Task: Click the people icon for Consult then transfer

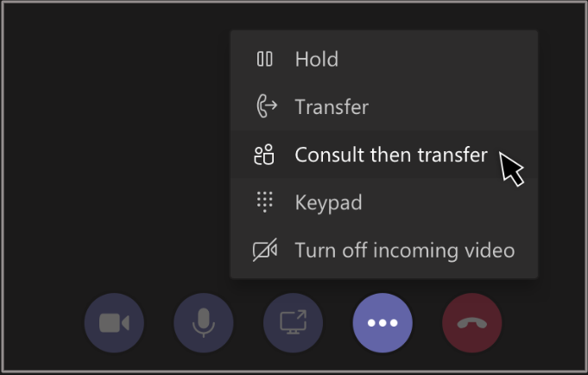Action: tap(263, 156)
